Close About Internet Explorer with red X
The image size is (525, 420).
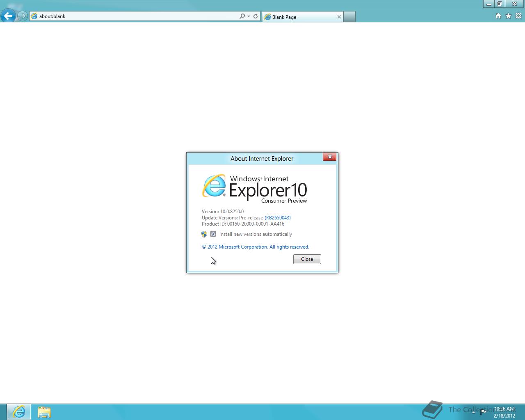pos(330,157)
